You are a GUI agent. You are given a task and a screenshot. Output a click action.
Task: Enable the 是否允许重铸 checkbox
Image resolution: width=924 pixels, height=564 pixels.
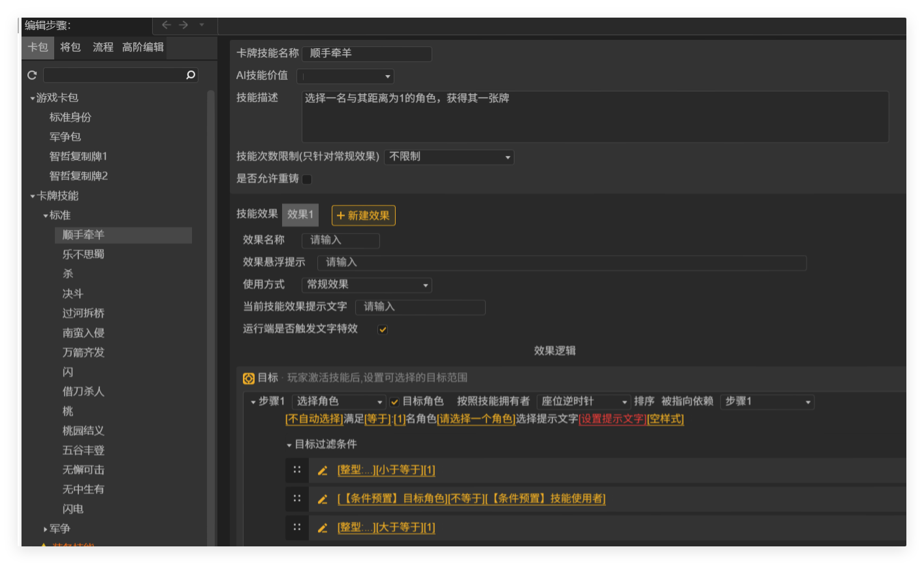pyautogui.click(x=306, y=179)
